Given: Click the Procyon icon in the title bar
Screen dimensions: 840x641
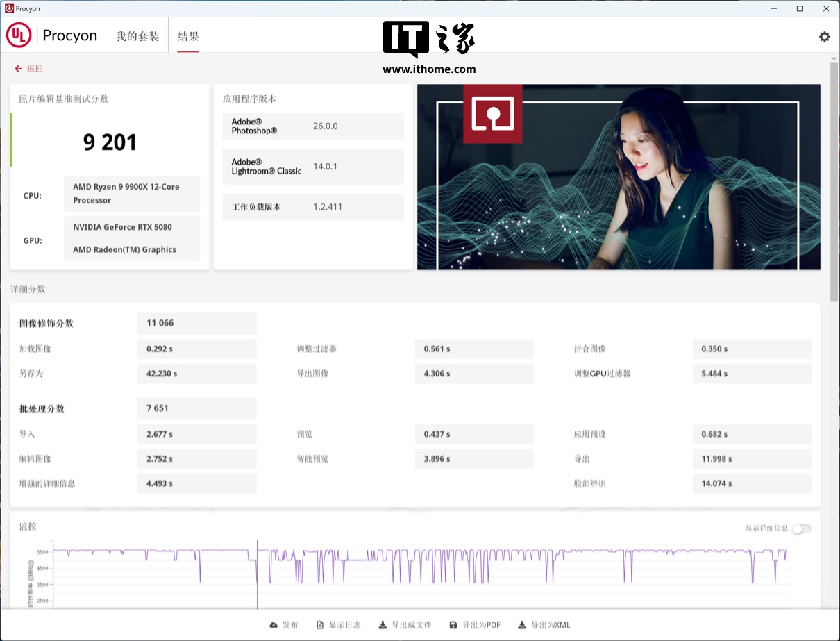Looking at the screenshot, I should (x=9, y=8).
